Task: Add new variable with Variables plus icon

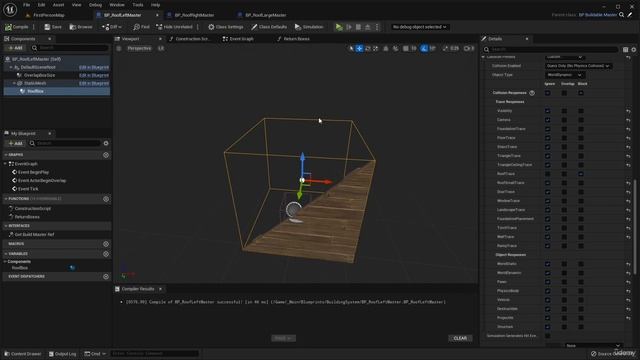Action: coord(106,254)
